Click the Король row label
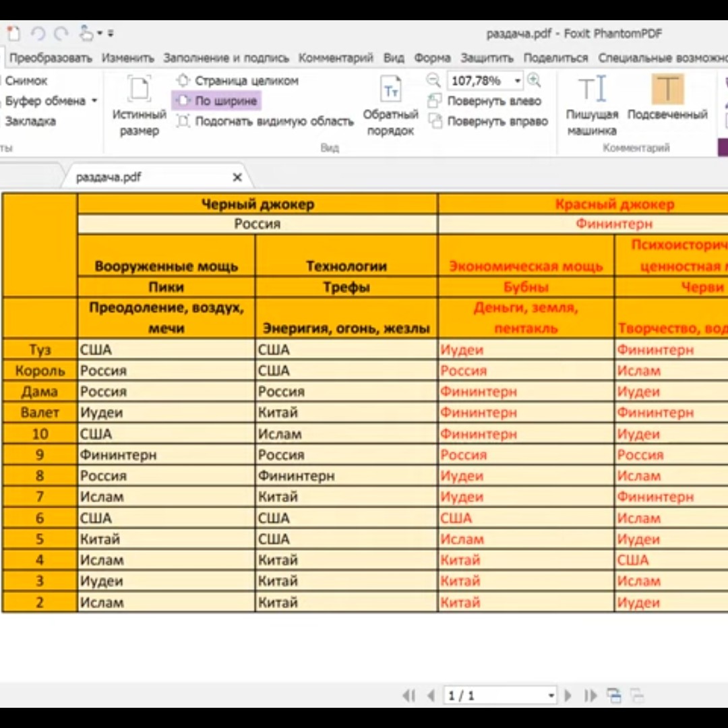 (40, 371)
